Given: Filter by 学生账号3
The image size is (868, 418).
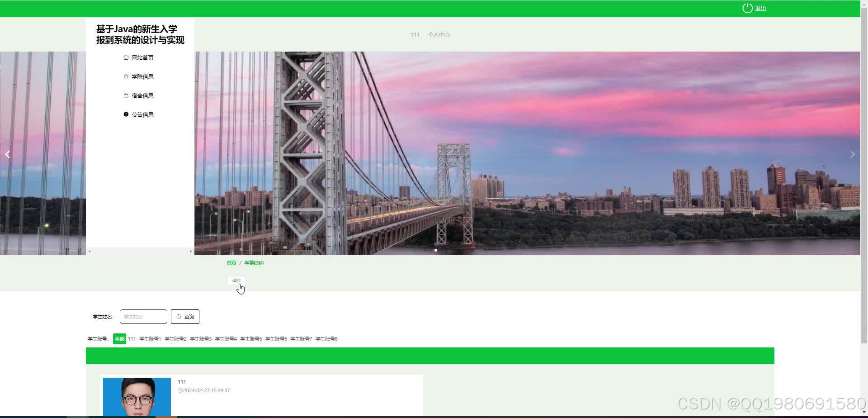Looking at the screenshot, I should click(x=201, y=339).
